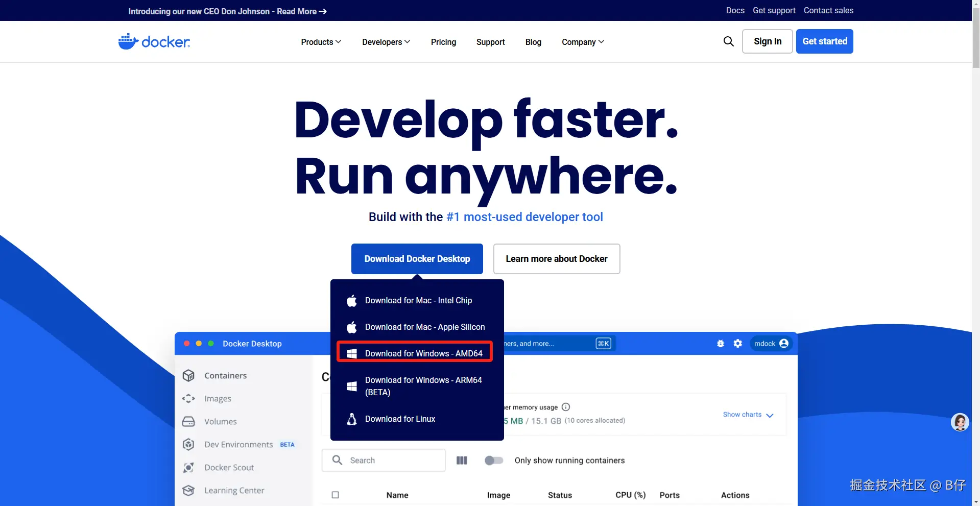Open the Docs link
The width and height of the screenshot is (980, 506).
735,10
